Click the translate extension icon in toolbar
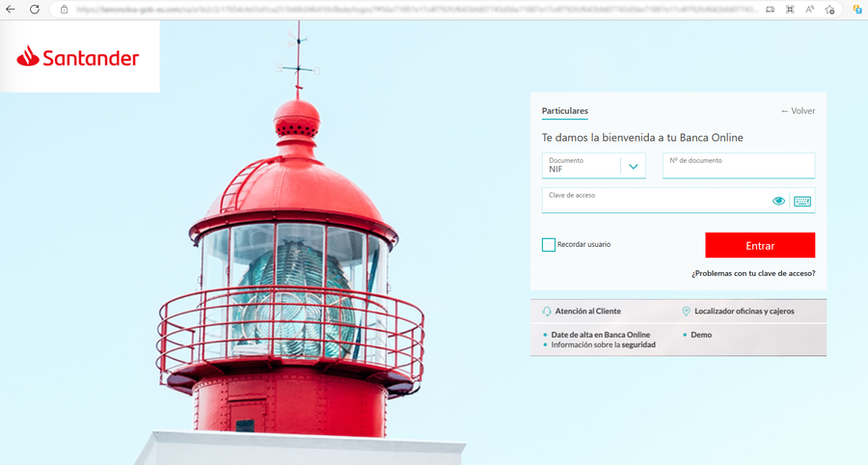This screenshot has width=868, height=465. pyautogui.click(x=856, y=9)
